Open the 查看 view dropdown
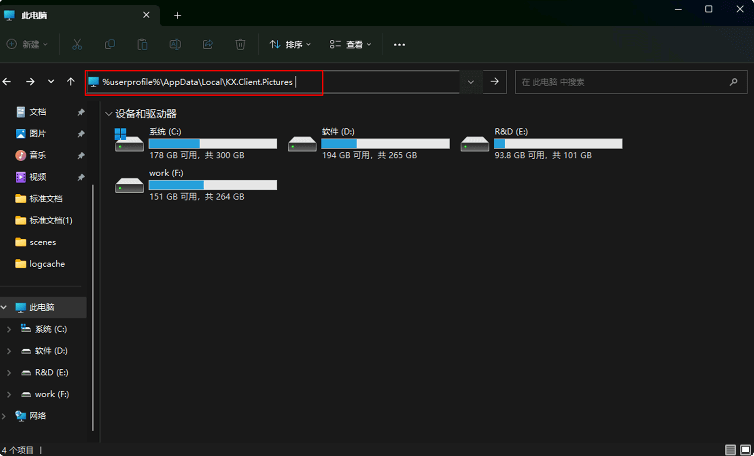This screenshot has height=456, width=754. (x=351, y=44)
